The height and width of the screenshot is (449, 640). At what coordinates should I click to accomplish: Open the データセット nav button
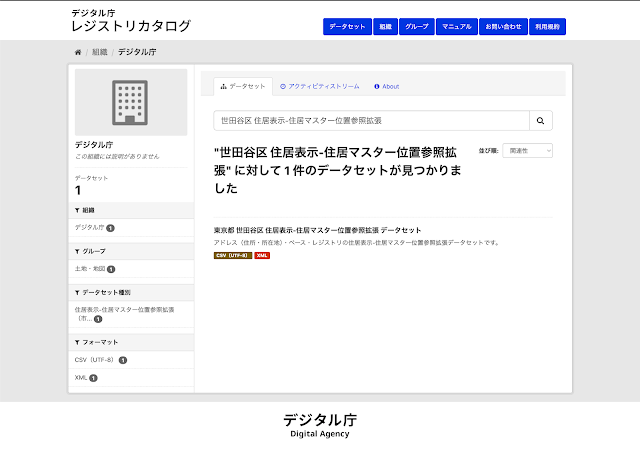click(347, 27)
